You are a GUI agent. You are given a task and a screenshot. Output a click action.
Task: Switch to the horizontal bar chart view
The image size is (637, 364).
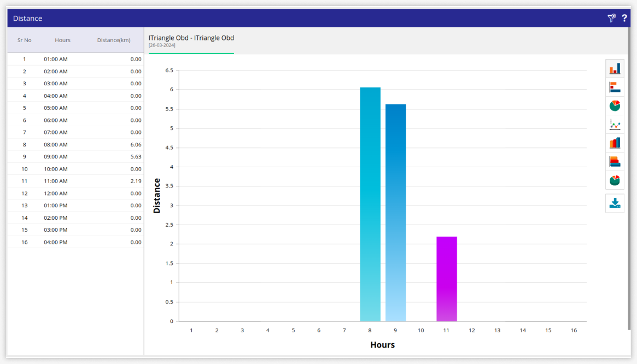click(x=615, y=87)
